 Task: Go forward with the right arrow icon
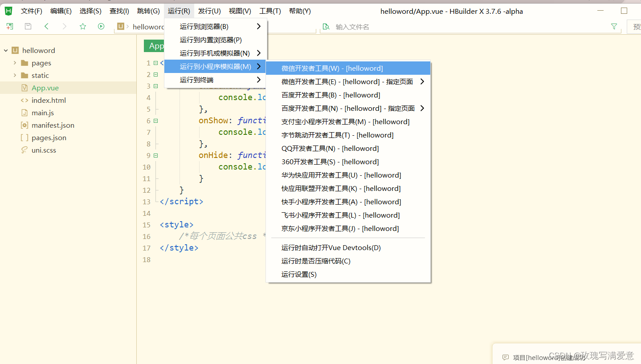pos(65,26)
